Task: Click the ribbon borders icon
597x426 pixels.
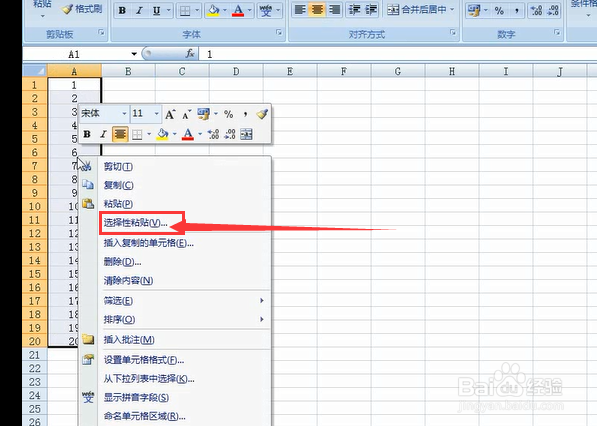Action: (185, 11)
